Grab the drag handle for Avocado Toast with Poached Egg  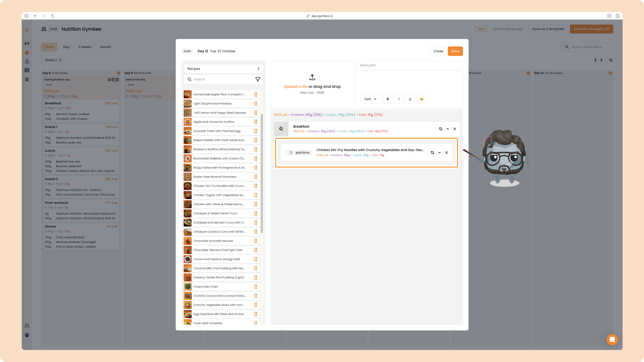(256, 131)
